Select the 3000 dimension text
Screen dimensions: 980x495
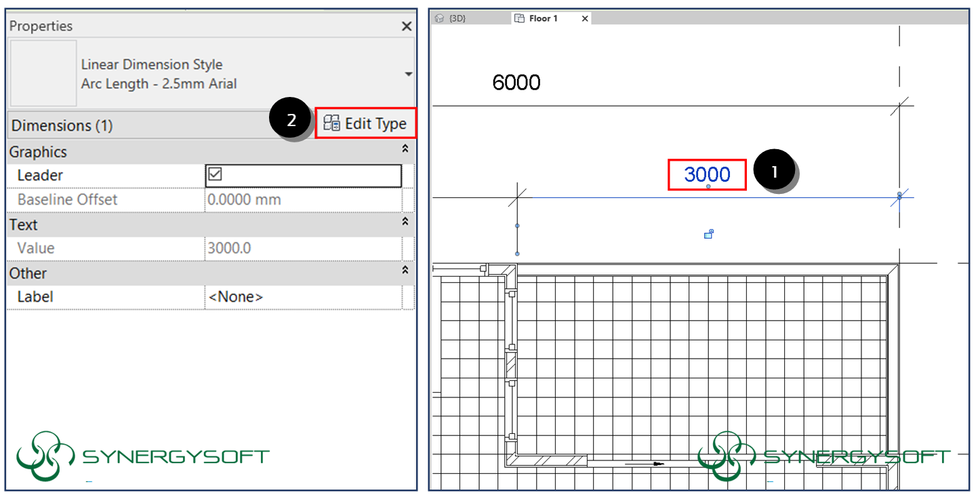707,174
